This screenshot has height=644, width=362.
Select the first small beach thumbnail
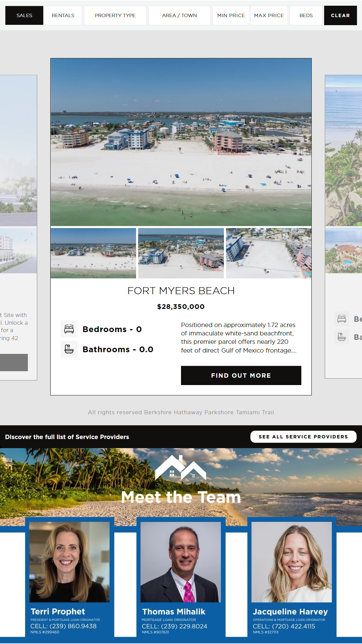click(x=94, y=253)
